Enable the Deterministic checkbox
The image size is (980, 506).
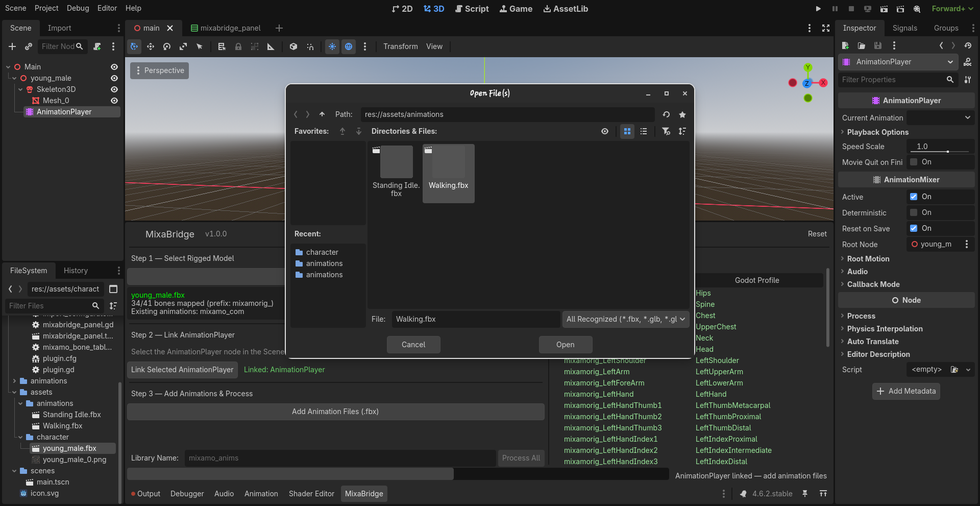914,213
